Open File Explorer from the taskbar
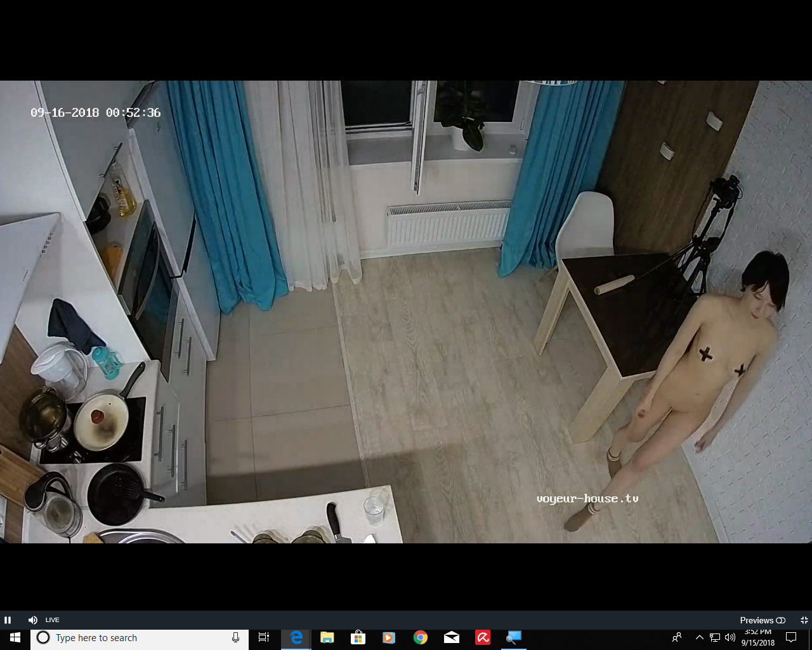 pyautogui.click(x=327, y=638)
